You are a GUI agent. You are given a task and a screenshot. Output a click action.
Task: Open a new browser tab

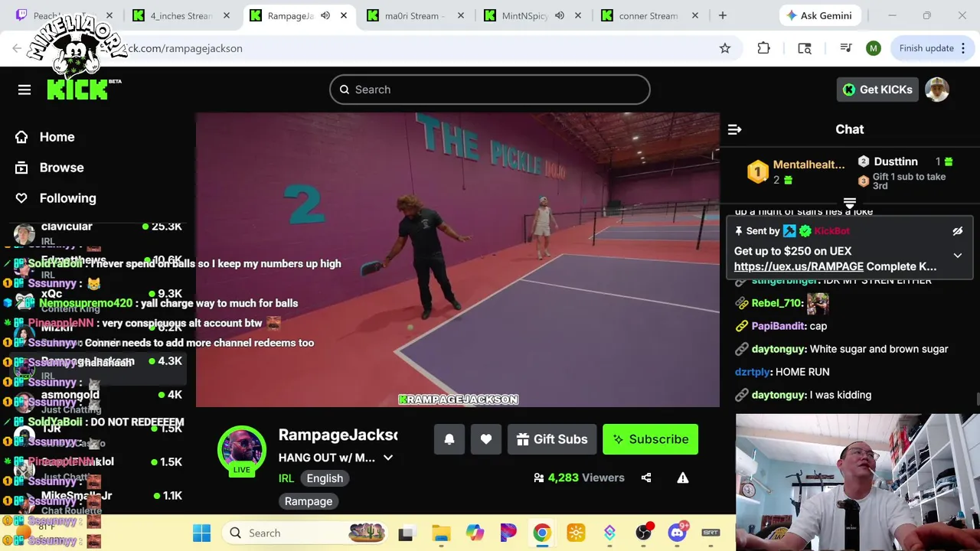coord(722,15)
